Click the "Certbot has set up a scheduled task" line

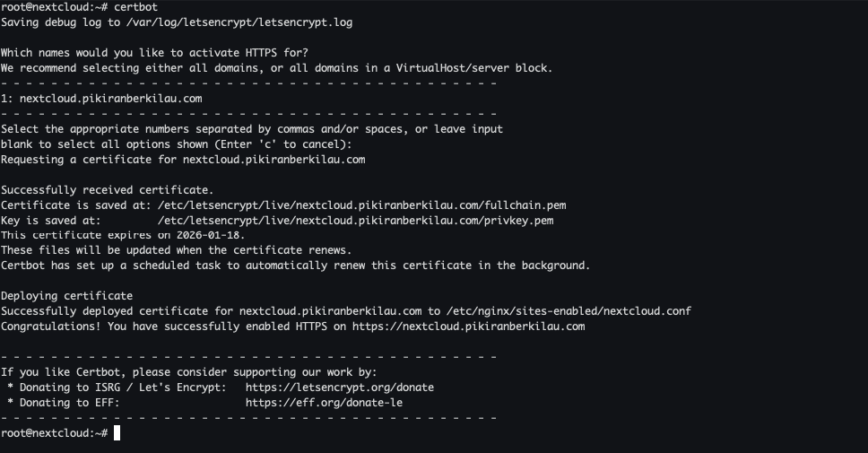[295, 266]
